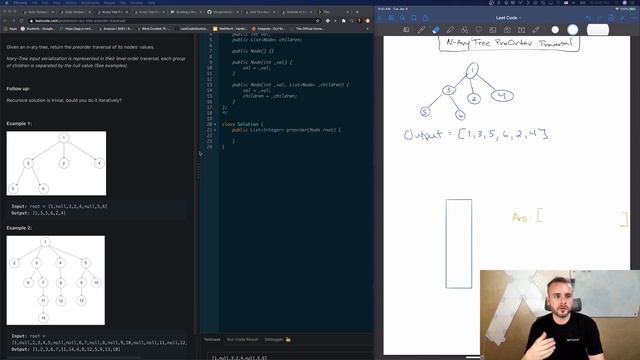Open the LeetCodeSolution bookmark
This screenshot has height=360, width=640.
tap(192, 29)
